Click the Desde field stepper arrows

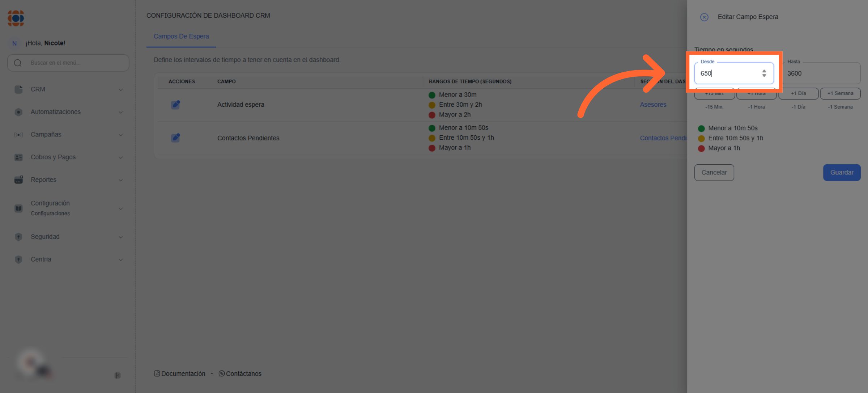[x=764, y=73]
